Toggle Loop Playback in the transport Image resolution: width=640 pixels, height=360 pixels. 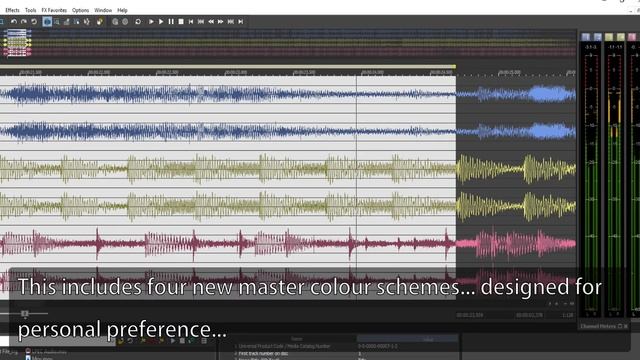pos(138,22)
